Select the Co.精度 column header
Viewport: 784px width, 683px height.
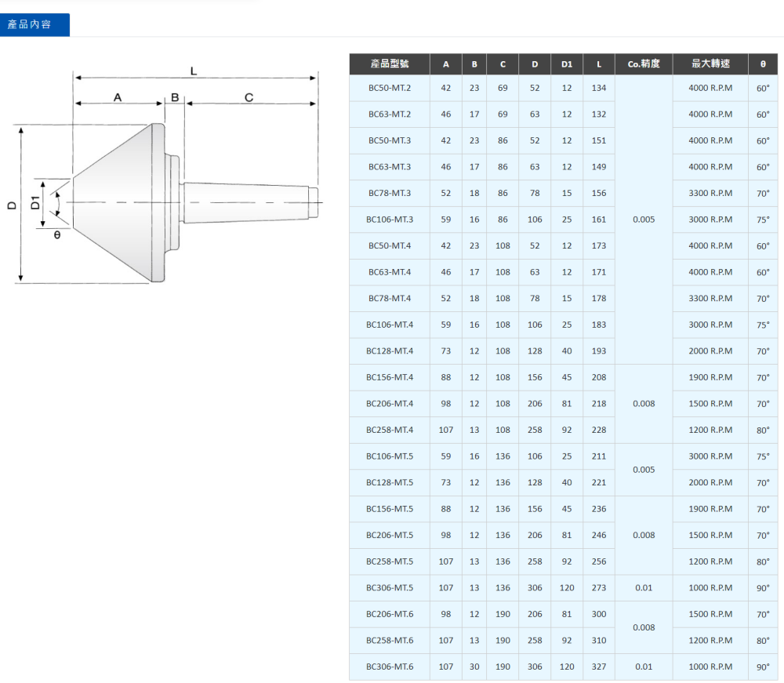click(644, 64)
